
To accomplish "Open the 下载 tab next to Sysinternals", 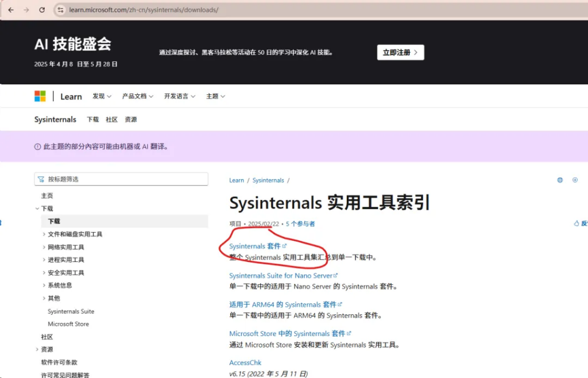I will (92, 119).
